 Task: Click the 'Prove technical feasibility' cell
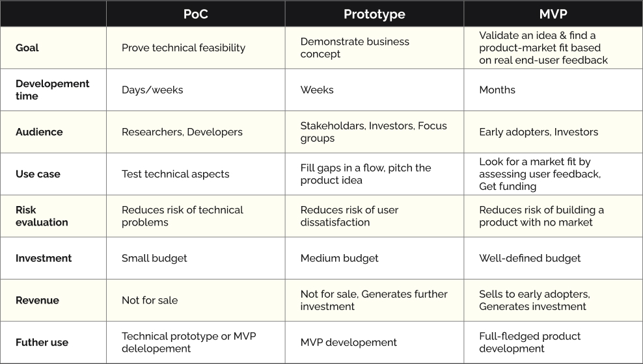184,47
